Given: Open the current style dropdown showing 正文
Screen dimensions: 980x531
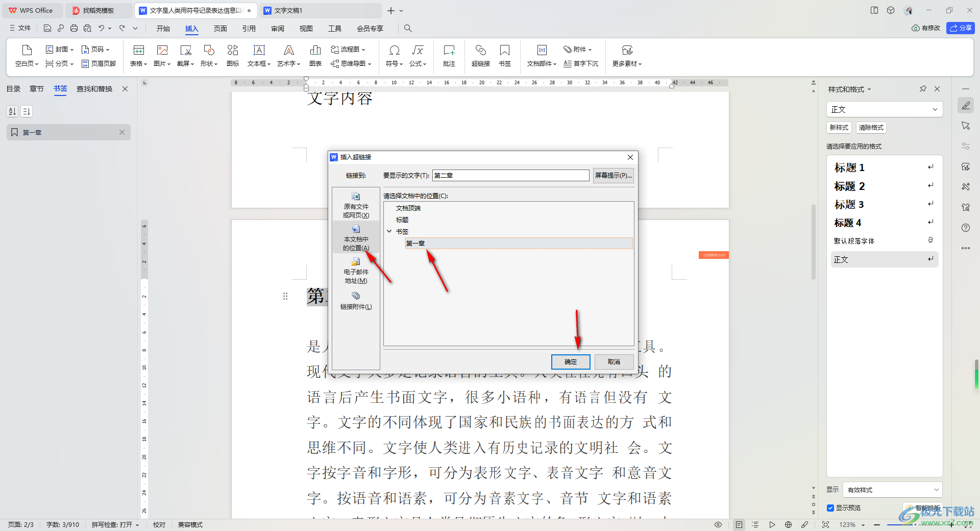Looking at the screenshot, I should tap(884, 109).
